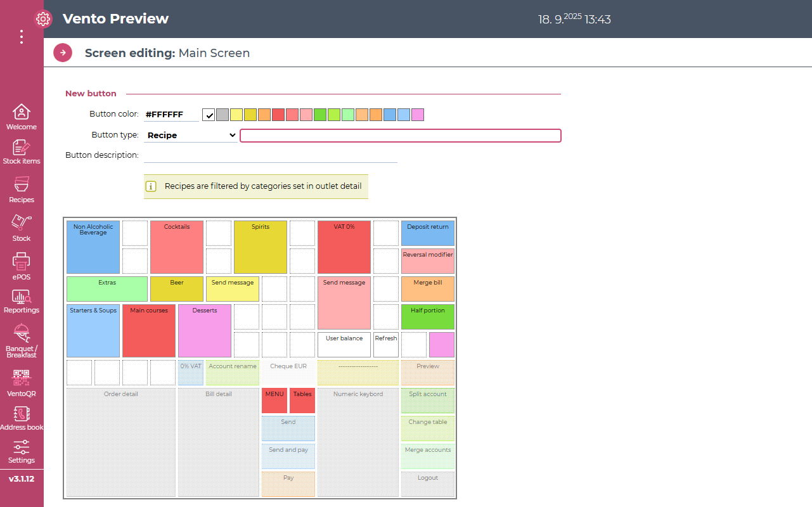Image resolution: width=812 pixels, height=507 pixels.
Task: Open the three-dot sidebar menu
Action: [22, 37]
